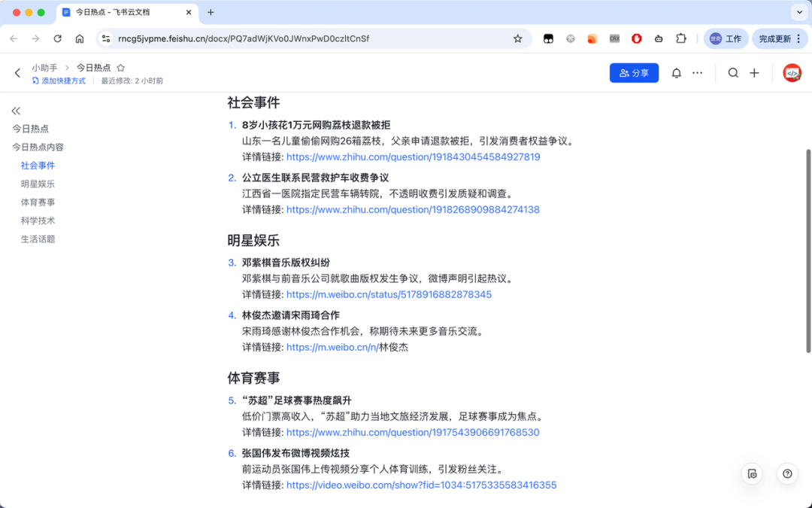Open the document more-options ellipsis menu
The width and height of the screenshot is (812, 508).
(x=696, y=72)
